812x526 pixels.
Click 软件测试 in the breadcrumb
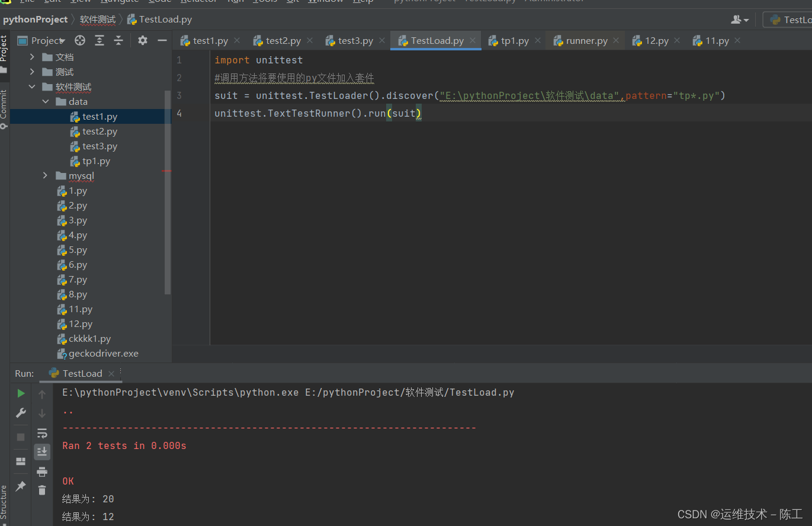pyautogui.click(x=98, y=20)
